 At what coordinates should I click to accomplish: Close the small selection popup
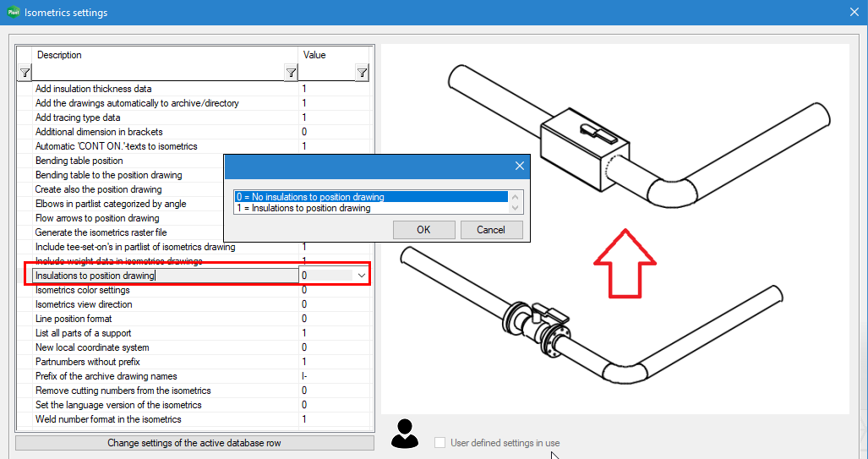coord(519,167)
